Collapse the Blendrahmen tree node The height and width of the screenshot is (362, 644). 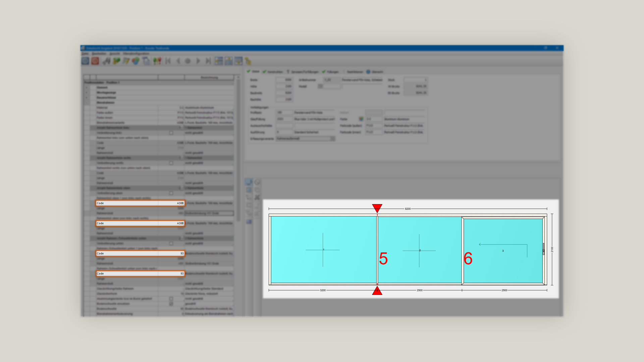(x=87, y=103)
